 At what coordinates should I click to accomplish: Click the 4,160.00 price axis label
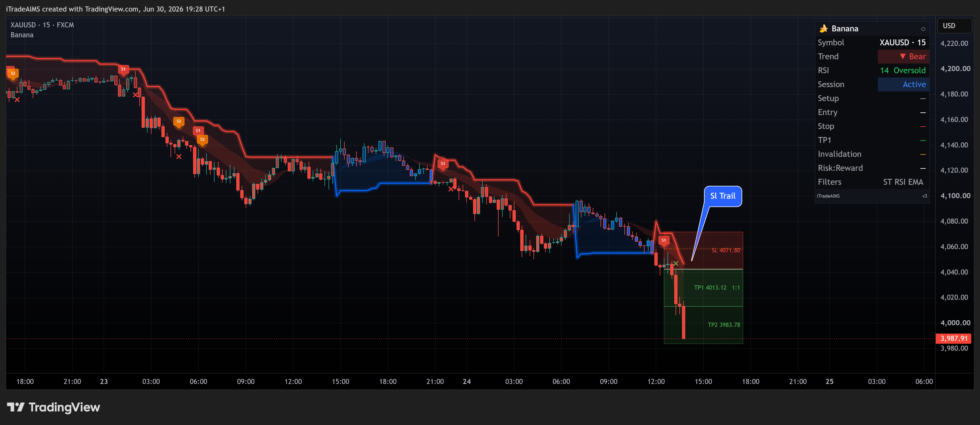(x=954, y=120)
